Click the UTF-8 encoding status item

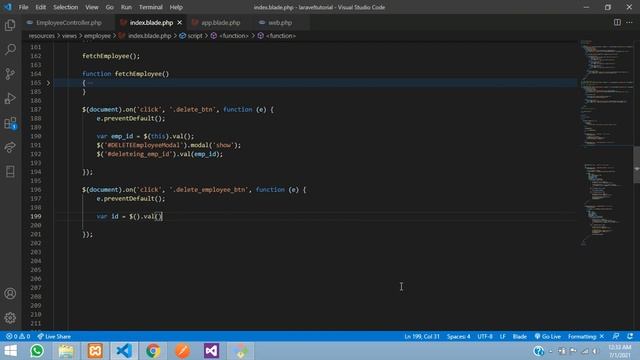(x=485, y=336)
